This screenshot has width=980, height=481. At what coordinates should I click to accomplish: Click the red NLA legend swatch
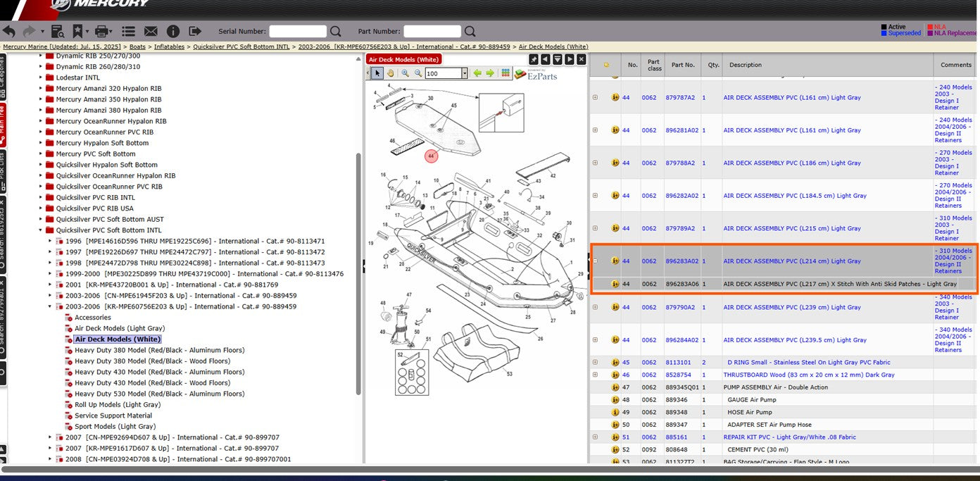tap(930, 27)
